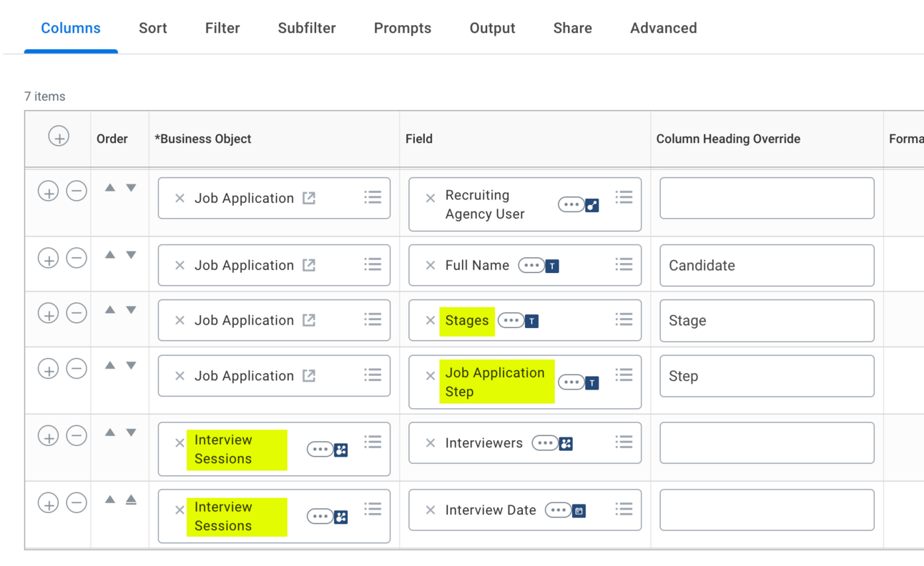
Task: Open Job Application link icon in Stages row
Action: pyautogui.click(x=309, y=320)
